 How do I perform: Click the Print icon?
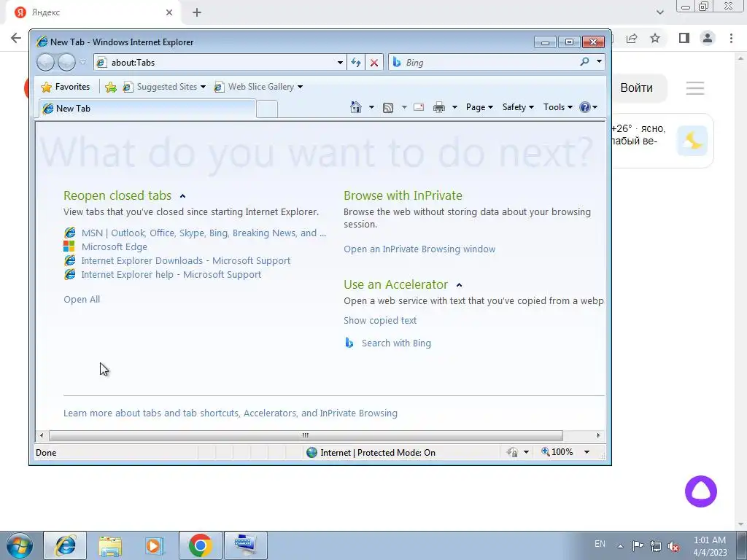click(438, 107)
